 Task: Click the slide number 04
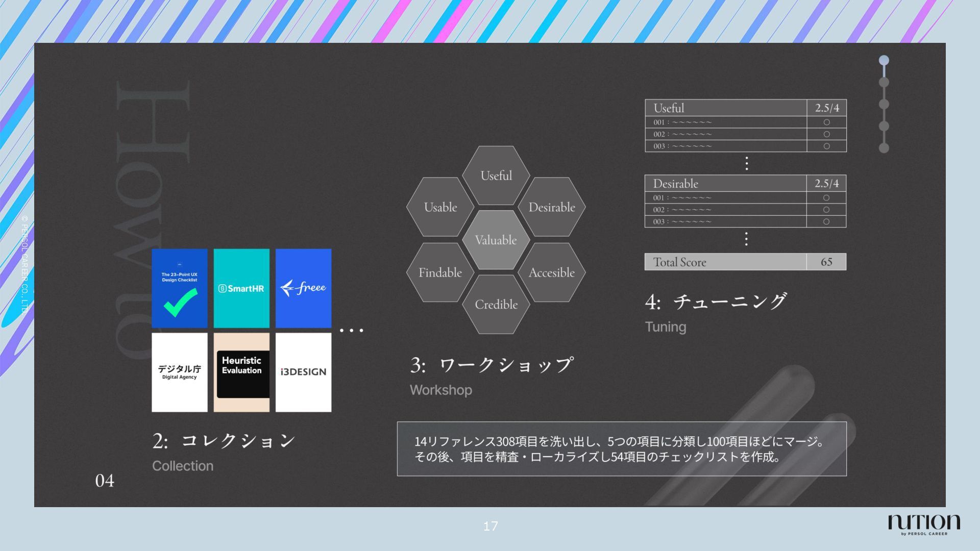(105, 481)
